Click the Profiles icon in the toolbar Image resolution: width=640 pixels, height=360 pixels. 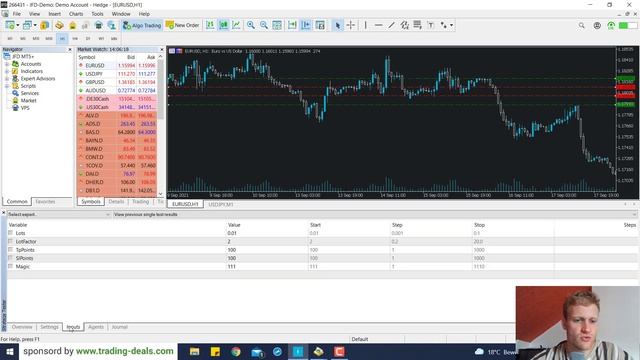click(27, 25)
